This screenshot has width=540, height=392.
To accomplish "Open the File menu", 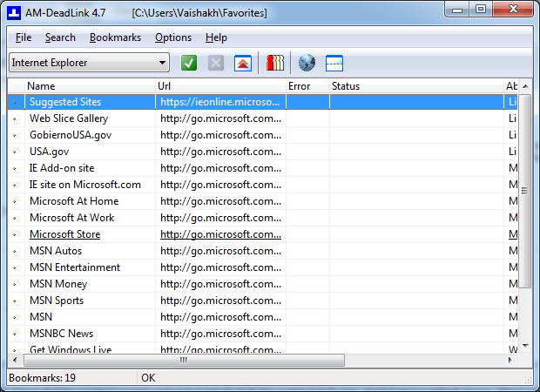I will [x=24, y=37].
